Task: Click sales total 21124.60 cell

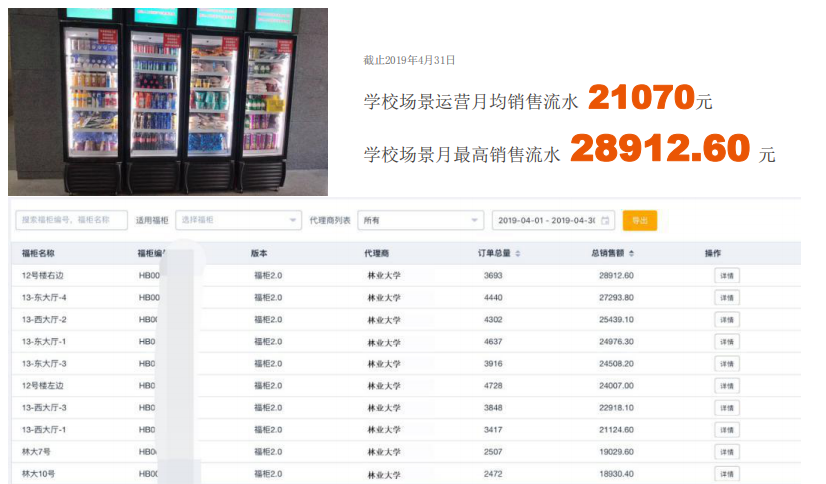Action: click(616, 430)
